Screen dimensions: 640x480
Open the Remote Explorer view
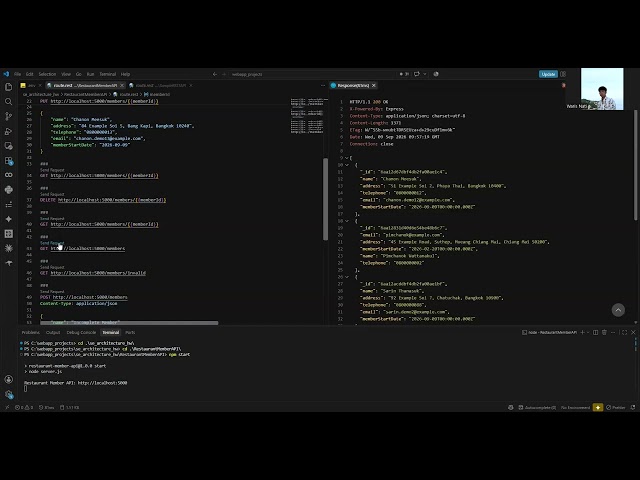(9, 146)
